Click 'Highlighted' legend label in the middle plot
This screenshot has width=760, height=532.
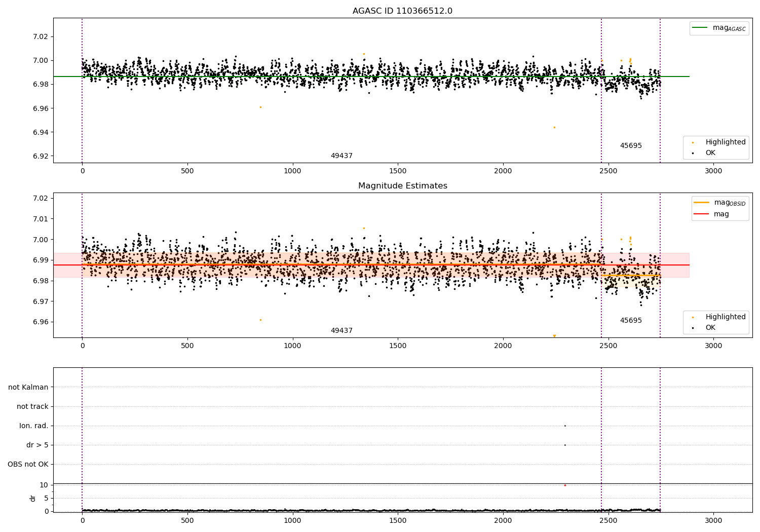725,317
